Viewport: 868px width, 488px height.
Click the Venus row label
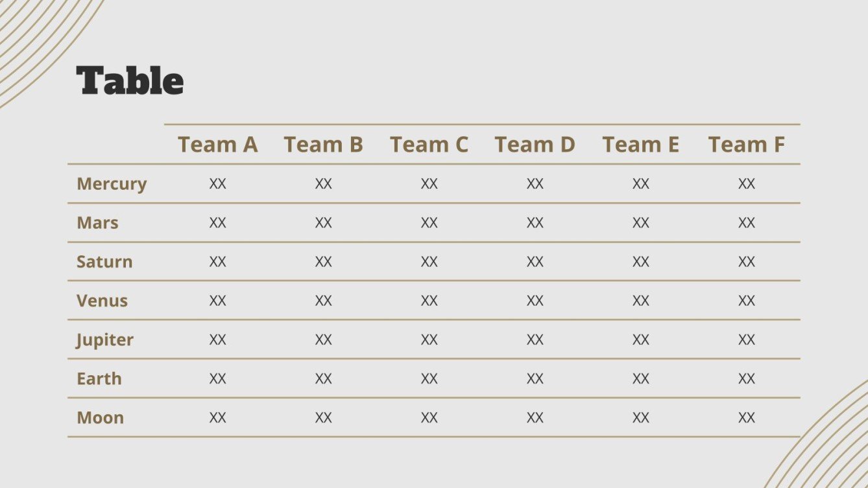tap(102, 301)
